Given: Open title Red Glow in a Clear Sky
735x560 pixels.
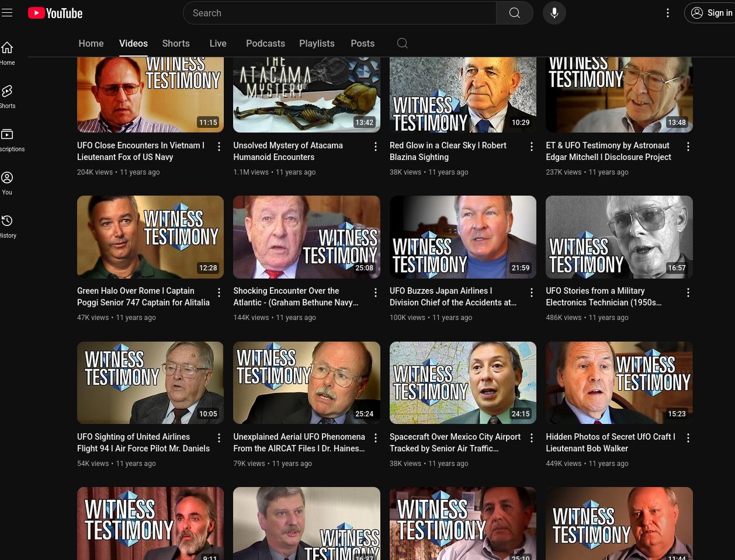Looking at the screenshot, I should click(448, 151).
